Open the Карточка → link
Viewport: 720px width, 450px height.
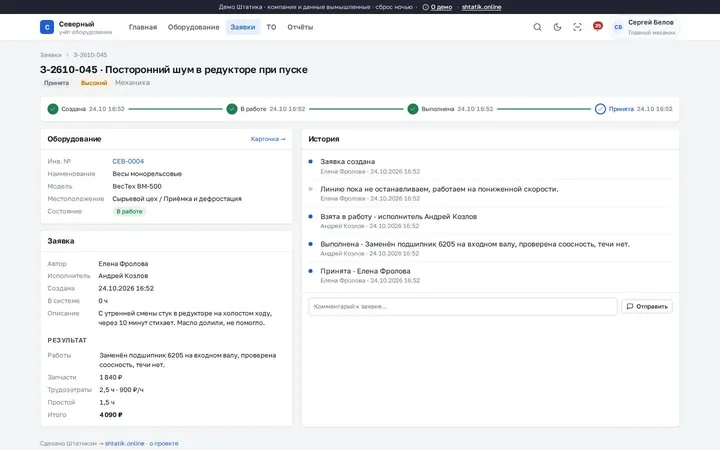click(x=268, y=139)
